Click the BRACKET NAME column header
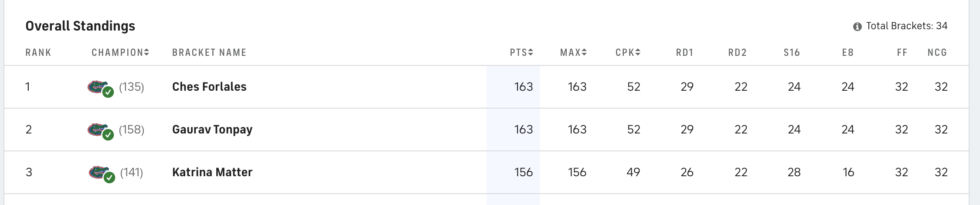Screen dimensions: 980x205 [x=209, y=52]
